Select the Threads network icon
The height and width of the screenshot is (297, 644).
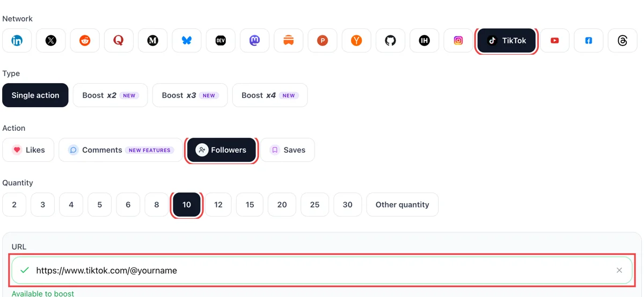coord(623,41)
